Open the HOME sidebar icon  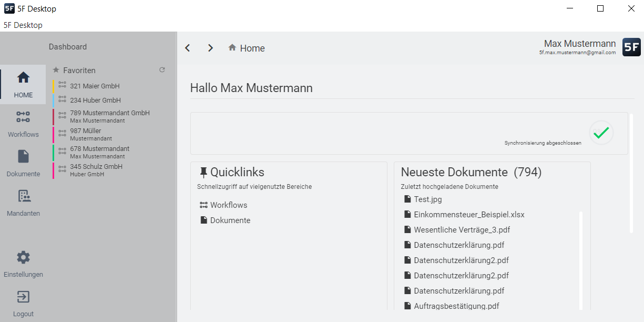(23, 78)
